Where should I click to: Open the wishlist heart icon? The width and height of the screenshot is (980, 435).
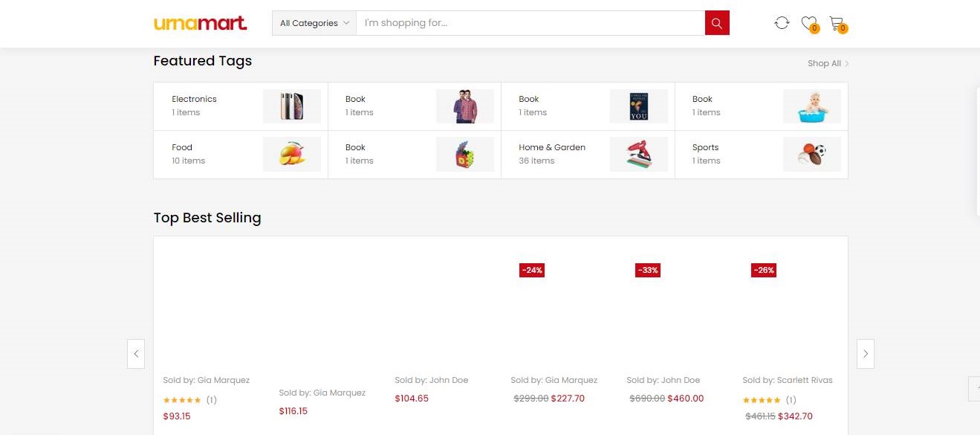coord(809,23)
